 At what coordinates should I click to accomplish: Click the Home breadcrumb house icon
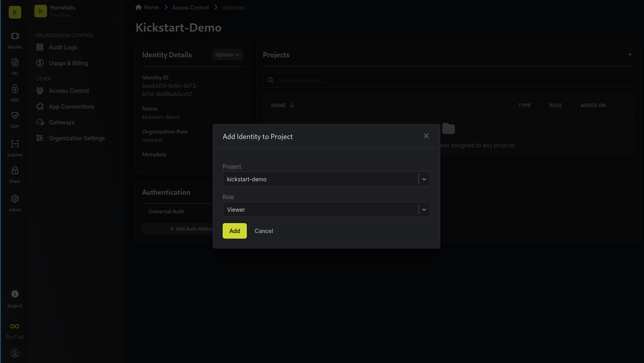pyautogui.click(x=139, y=7)
